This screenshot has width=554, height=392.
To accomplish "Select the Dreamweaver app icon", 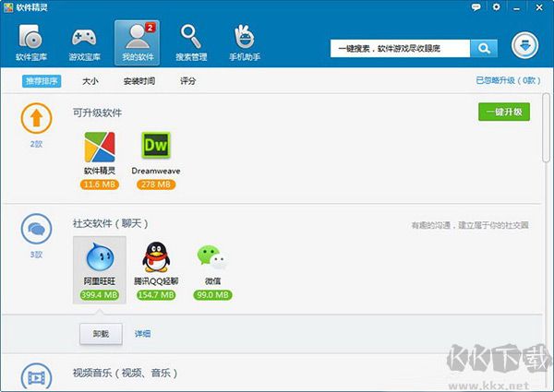I will (x=155, y=147).
